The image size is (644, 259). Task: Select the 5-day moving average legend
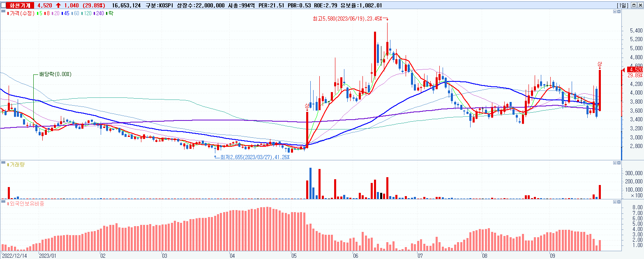[40, 14]
